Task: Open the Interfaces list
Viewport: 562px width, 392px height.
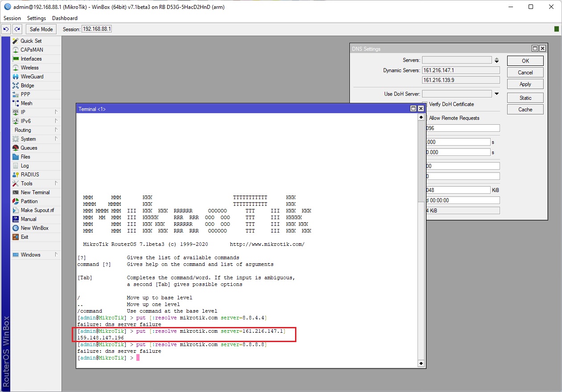Action: [31, 59]
